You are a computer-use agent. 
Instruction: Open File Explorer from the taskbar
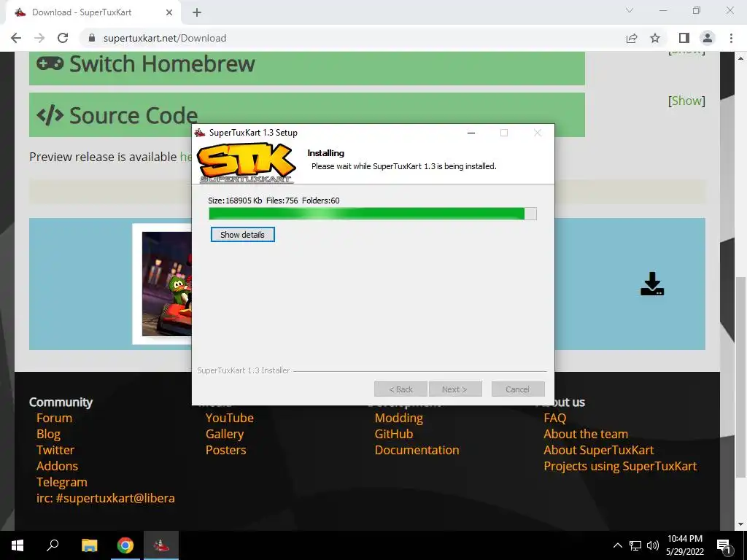coord(89,545)
